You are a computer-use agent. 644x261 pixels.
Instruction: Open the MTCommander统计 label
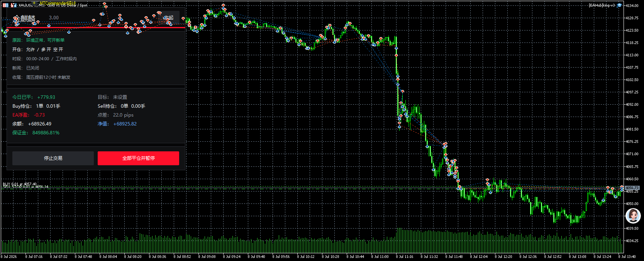pos(58,3)
